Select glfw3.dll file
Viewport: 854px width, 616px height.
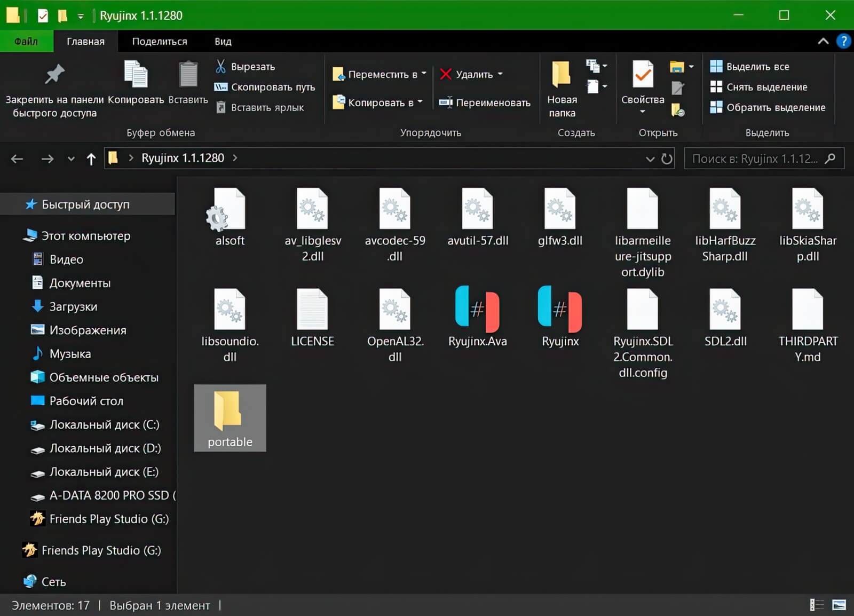[x=560, y=217]
